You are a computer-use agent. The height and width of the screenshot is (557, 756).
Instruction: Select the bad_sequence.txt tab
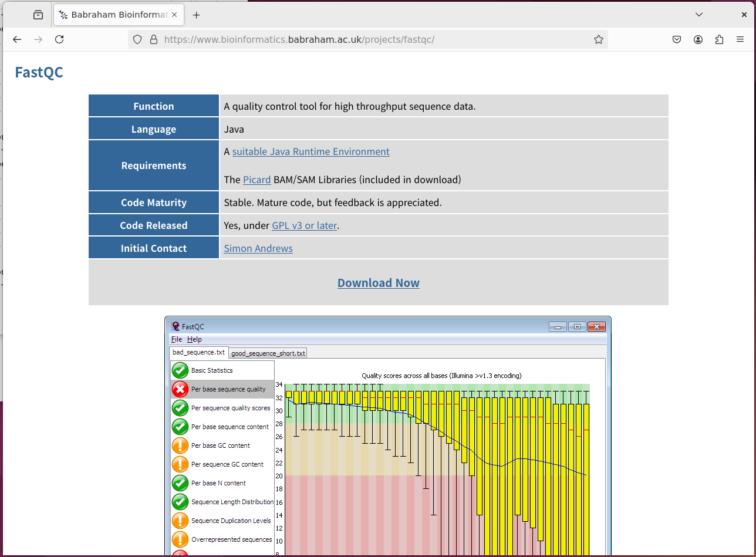[x=198, y=352]
